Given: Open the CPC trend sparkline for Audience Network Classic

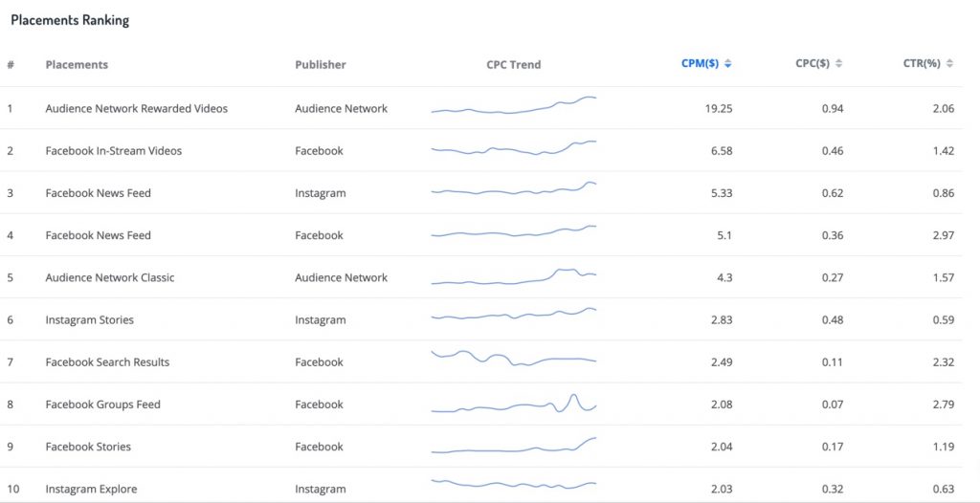Looking at the screenshot, I should click(514, 276).
